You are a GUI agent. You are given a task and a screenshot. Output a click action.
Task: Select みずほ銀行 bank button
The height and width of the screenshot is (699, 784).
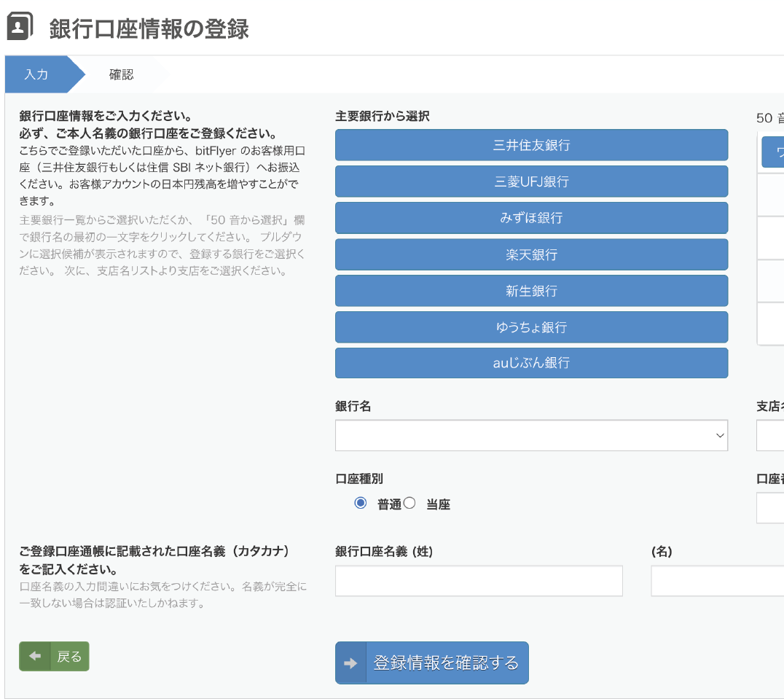point(531,218)
